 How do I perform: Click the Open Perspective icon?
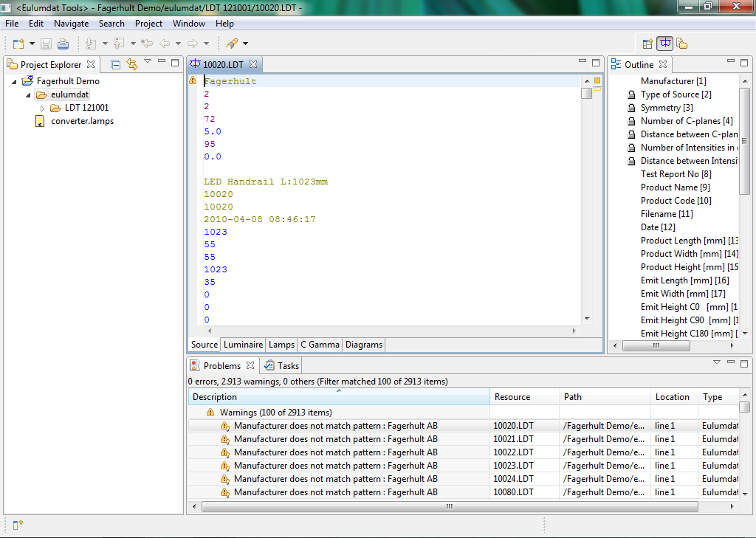pos(647,44)
